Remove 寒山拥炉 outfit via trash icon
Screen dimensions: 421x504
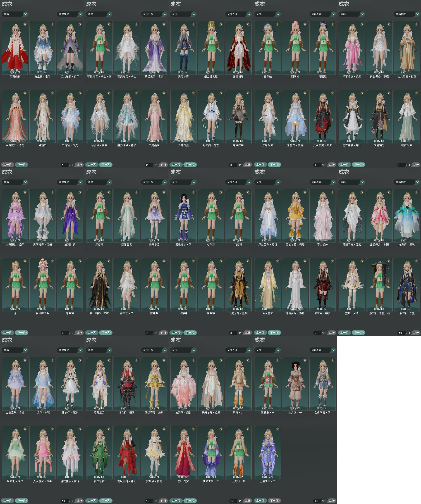[x=332, y=192]
